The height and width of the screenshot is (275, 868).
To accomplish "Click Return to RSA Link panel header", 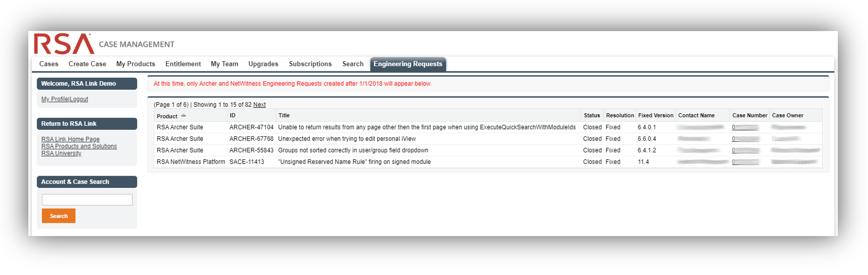I will [87, 123].
